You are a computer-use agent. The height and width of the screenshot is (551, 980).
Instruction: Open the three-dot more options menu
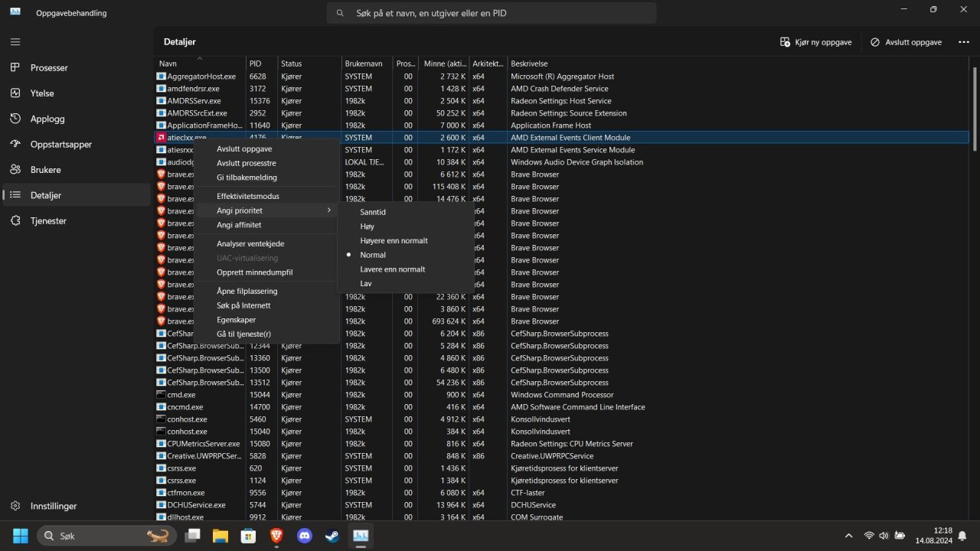click(x=964, y=42)
